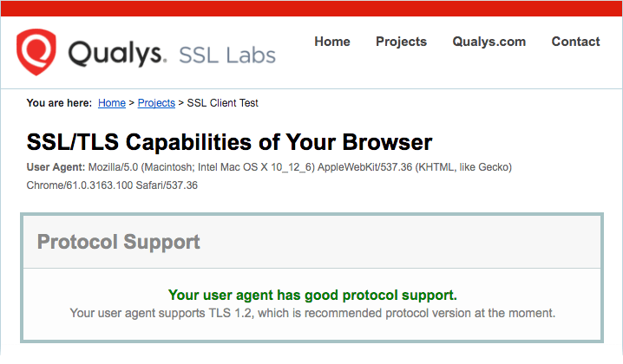623x364 pixels.
Task: Click the 10_12_6 OS version text
Action: [292, 166]
